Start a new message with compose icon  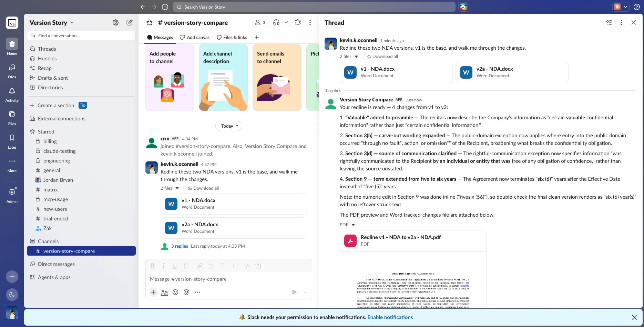tap(130, 22)
